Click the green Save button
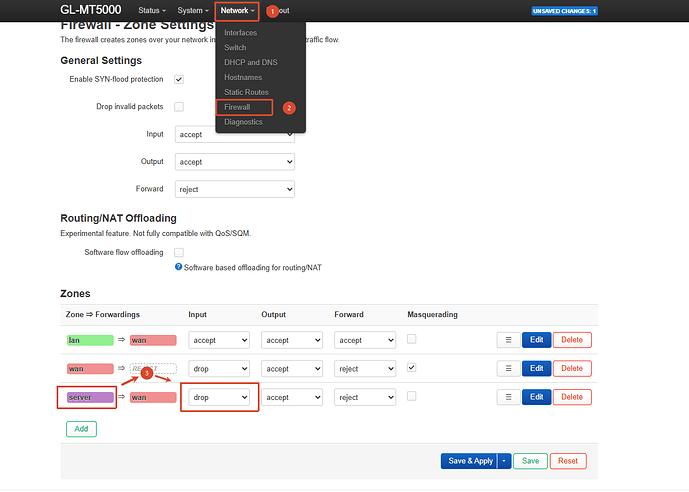 530,461
